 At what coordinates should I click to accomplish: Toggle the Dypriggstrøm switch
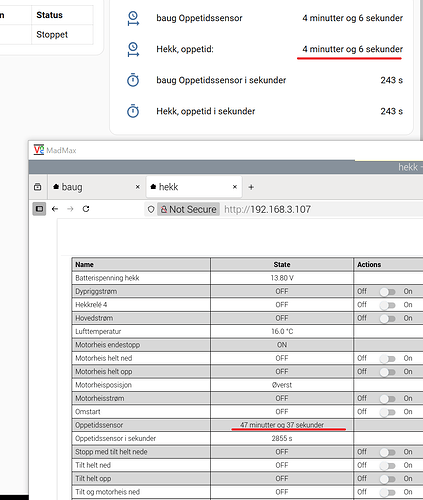(387, 292)
